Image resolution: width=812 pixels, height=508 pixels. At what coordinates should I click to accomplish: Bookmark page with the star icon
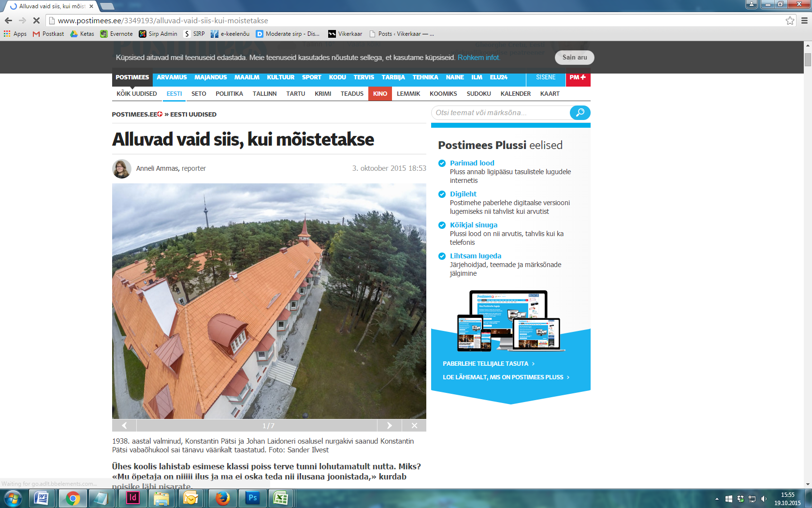point(790,21)
